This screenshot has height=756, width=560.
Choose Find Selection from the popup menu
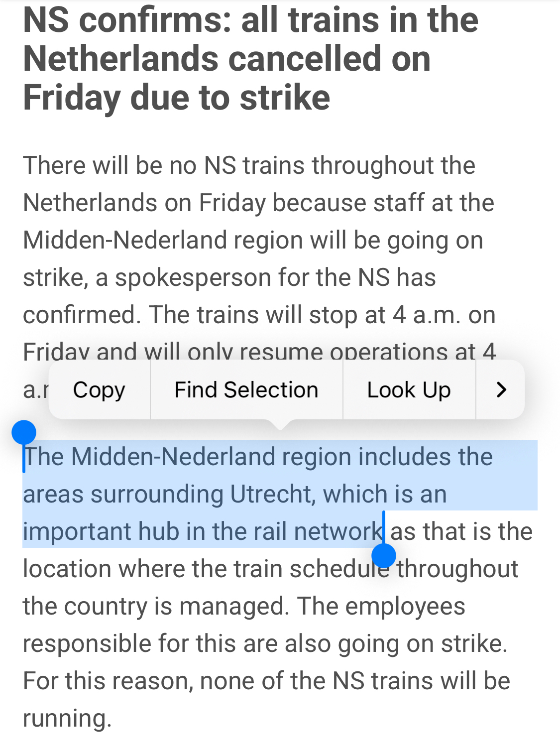[x=246, y=390]
